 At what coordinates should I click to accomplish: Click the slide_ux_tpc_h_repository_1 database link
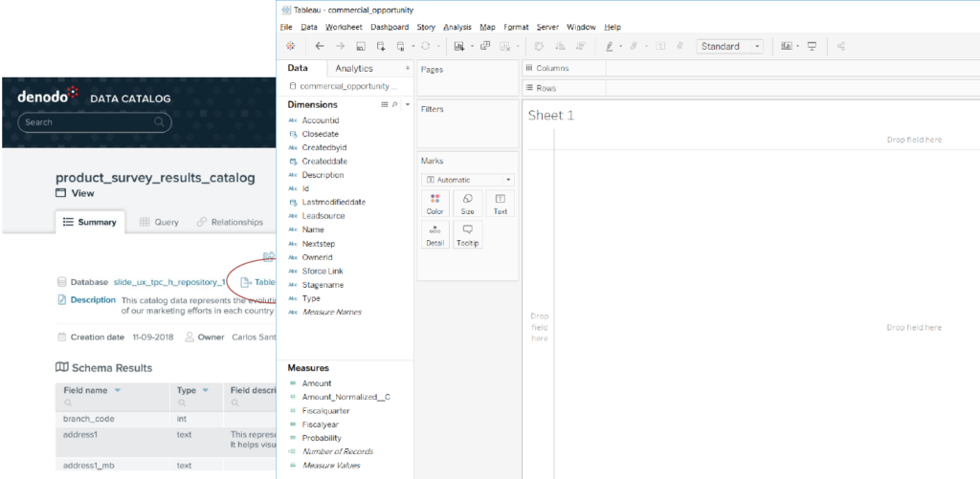(x=169, y=282)
